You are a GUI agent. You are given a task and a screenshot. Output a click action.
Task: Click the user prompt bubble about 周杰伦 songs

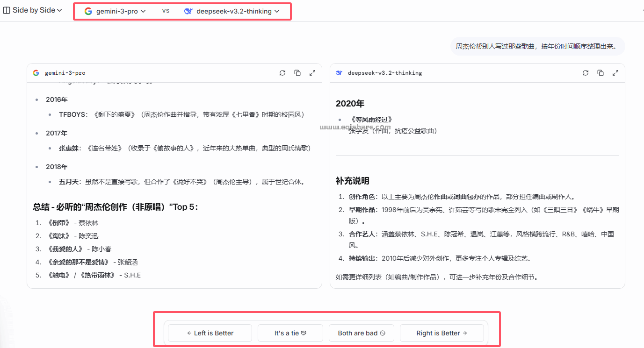[537, 46]
